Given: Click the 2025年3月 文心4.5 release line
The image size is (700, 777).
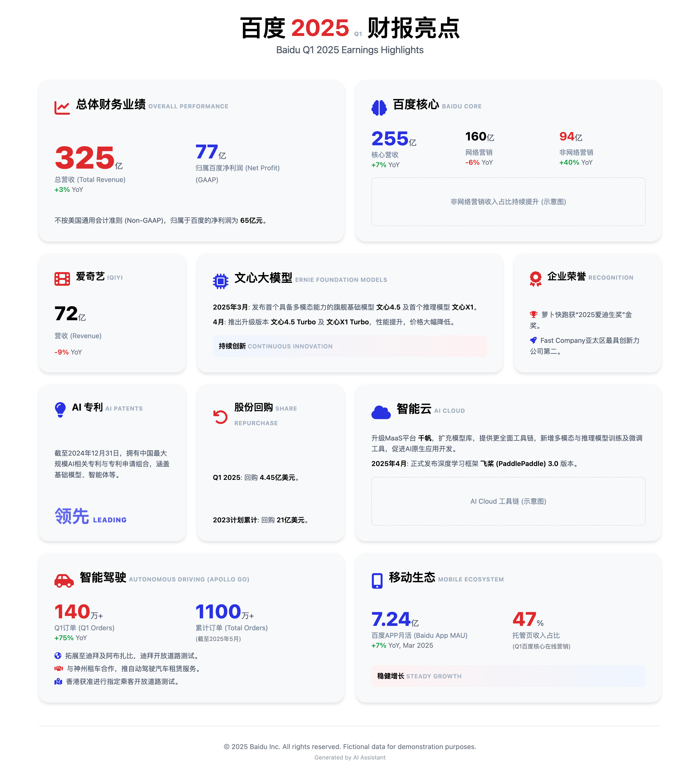Looking at the screenshot, I should (x=346, y=307).
